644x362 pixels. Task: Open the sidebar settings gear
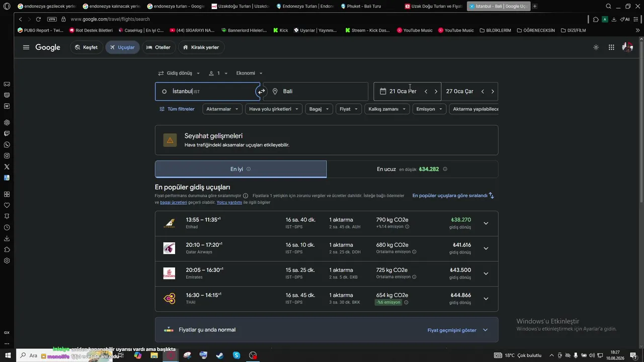[7, 261]
